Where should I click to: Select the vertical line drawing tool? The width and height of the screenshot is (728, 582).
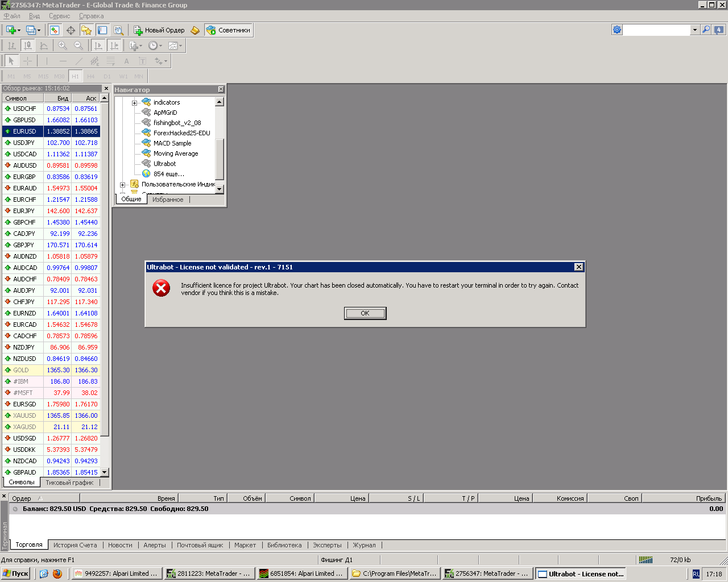47,61
